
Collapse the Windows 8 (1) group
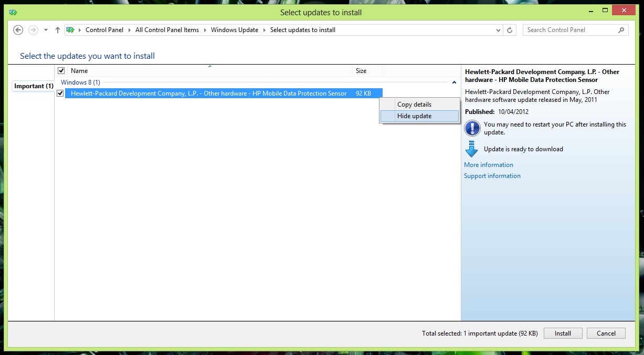coord(454,82)
